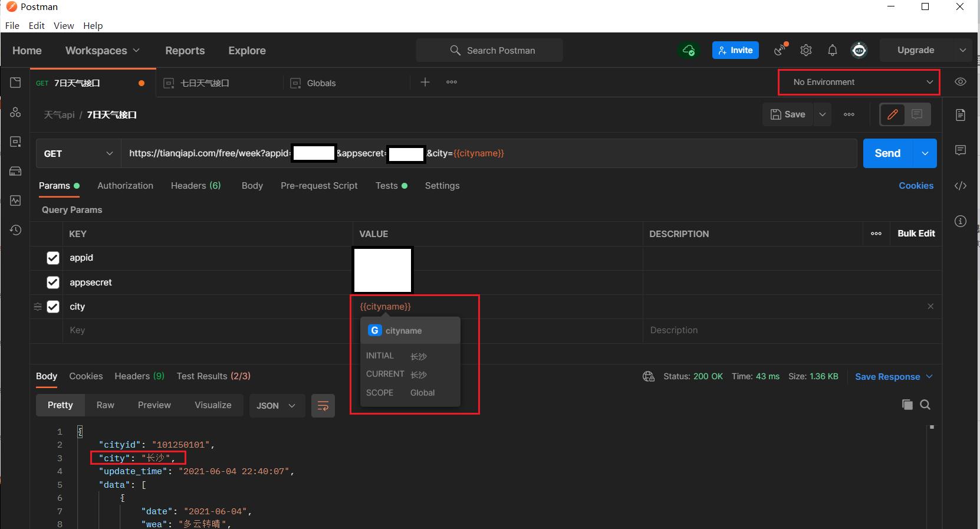Click environment quick look eye icon
The height and width of the screenshot is (529, 980).
click(x=961, y=82)
